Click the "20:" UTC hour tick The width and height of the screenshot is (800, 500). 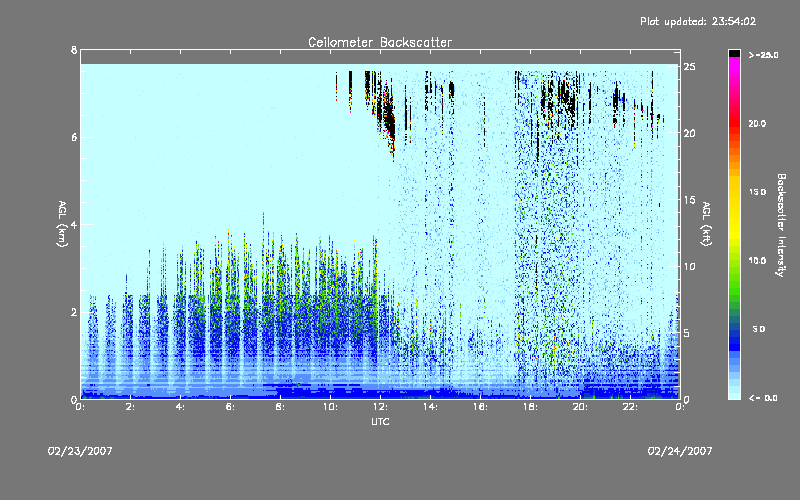click(x=581, y=407)
